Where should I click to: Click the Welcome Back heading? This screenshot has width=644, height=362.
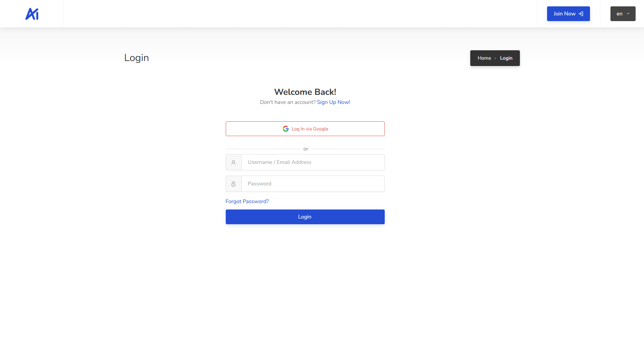click(x=305, y=92)
